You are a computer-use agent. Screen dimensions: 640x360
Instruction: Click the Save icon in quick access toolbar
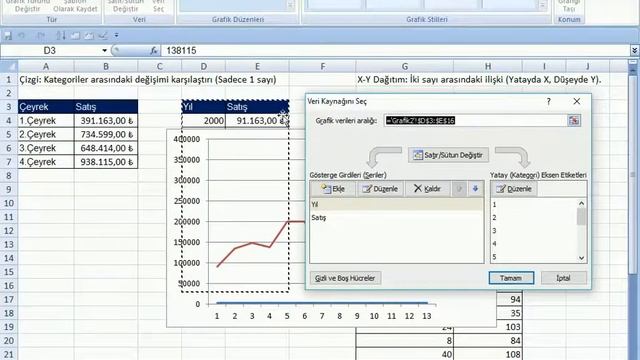(8, 36)
